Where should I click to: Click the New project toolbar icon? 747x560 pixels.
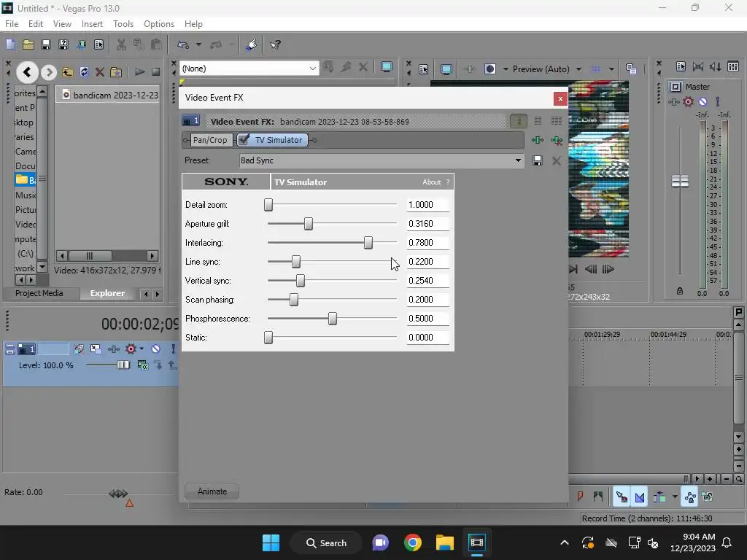[10, 44]
